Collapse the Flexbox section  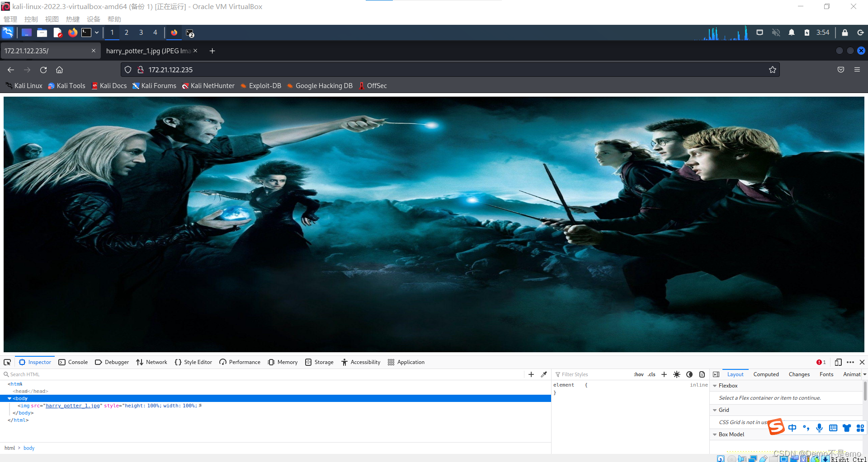[715, 386]
